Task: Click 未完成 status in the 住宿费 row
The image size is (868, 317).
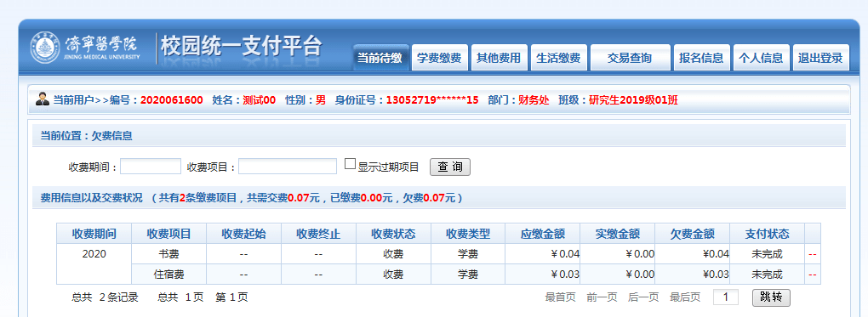Action: (767, 275)
